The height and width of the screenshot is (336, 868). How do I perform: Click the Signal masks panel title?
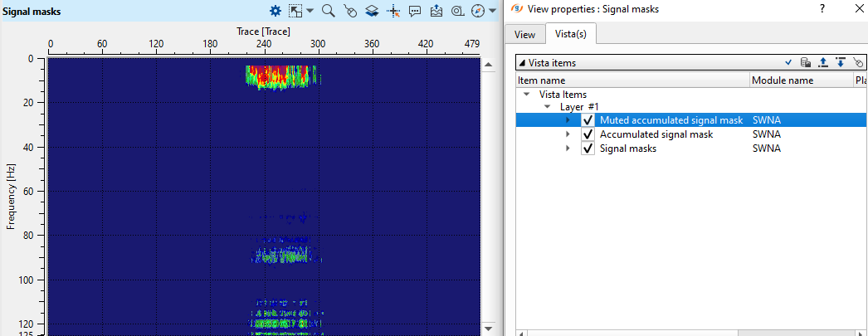32,11
